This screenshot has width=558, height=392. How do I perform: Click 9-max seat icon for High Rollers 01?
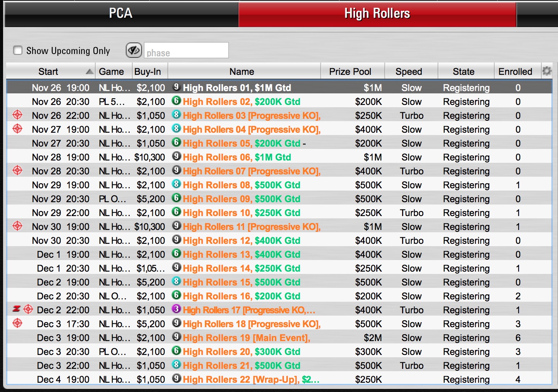pyautogui.click(x=176, y=87)
